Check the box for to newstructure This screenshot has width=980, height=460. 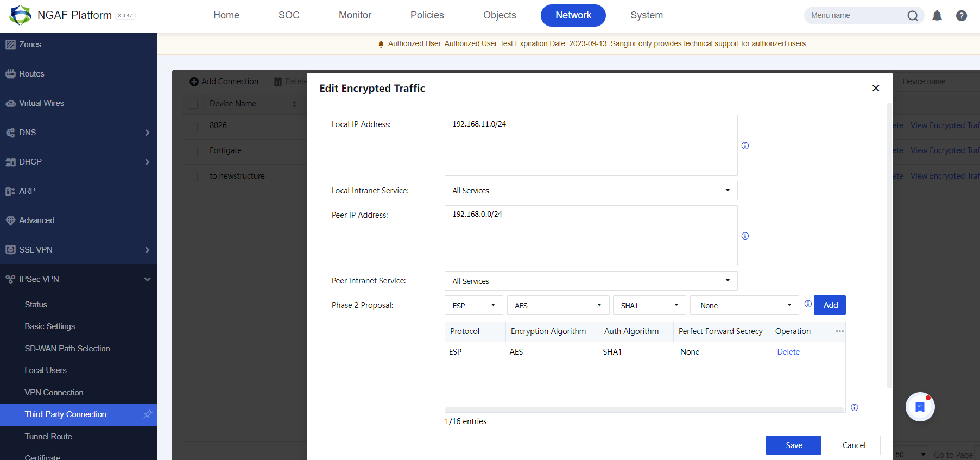tap(193, 177)
